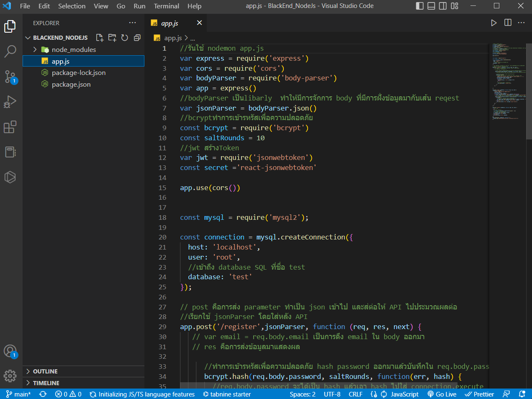Open Explorer more actions menu
The height and width of the screenshot is (399, 532).
coord(133,23)
